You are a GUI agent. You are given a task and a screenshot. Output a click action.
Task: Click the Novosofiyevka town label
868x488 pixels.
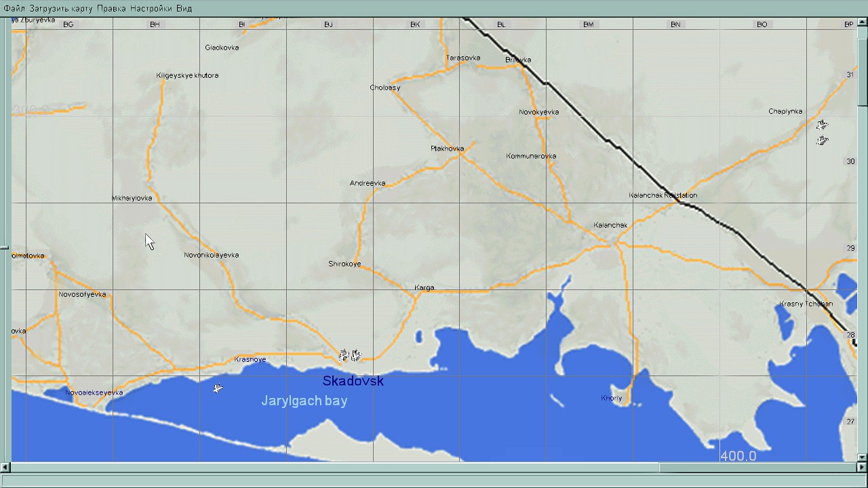tap(82, 294)
